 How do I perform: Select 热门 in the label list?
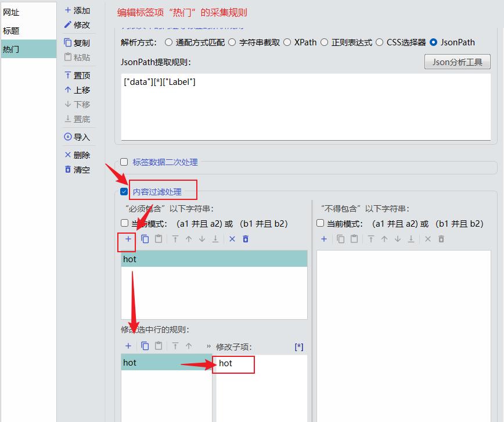click(x=28, y=49)
